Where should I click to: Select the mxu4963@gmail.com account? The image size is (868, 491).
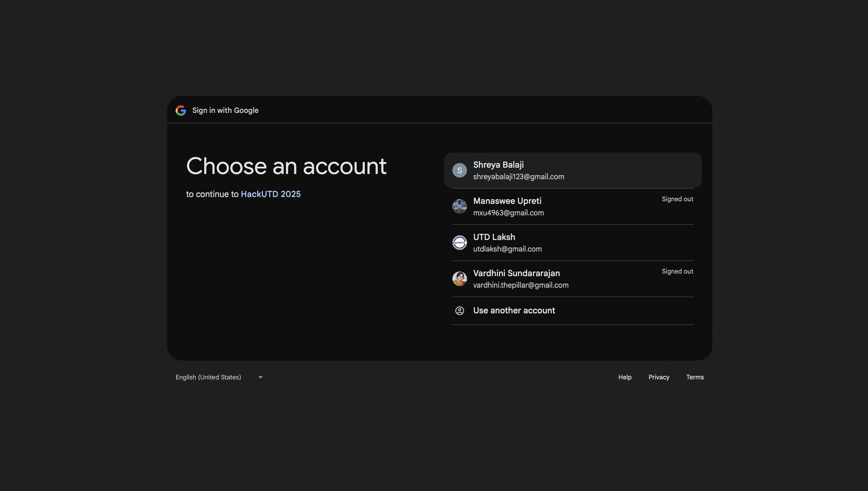508,213
